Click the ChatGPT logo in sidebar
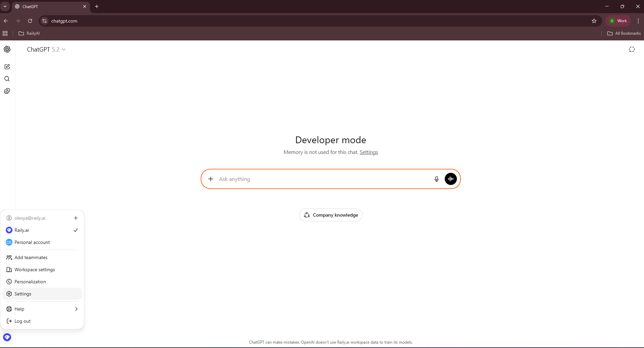 [7, 49]
